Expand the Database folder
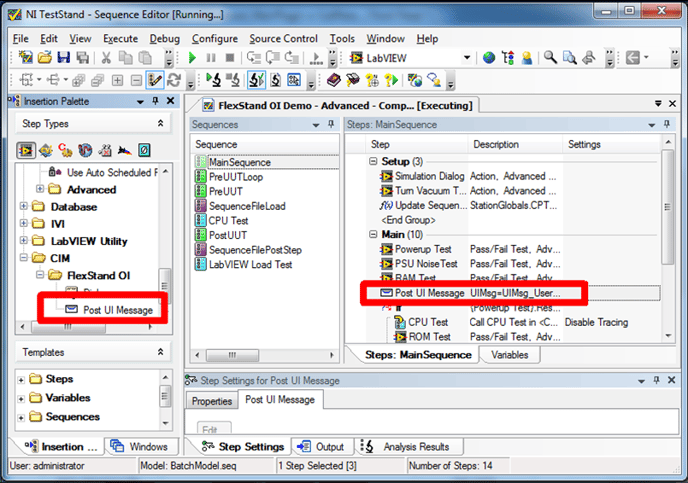The width and height of the screenshot is (688, 483). (x=24, y=206)
